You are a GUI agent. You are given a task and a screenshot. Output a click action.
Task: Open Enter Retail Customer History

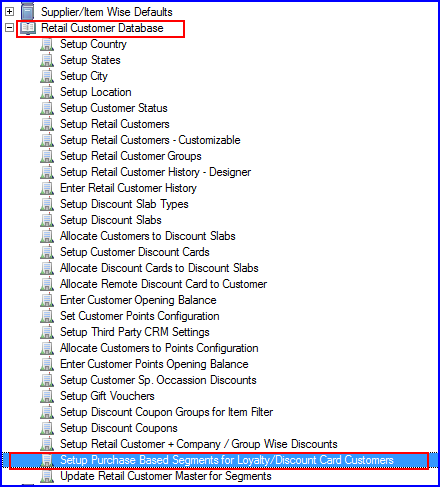tap(128, 188)
